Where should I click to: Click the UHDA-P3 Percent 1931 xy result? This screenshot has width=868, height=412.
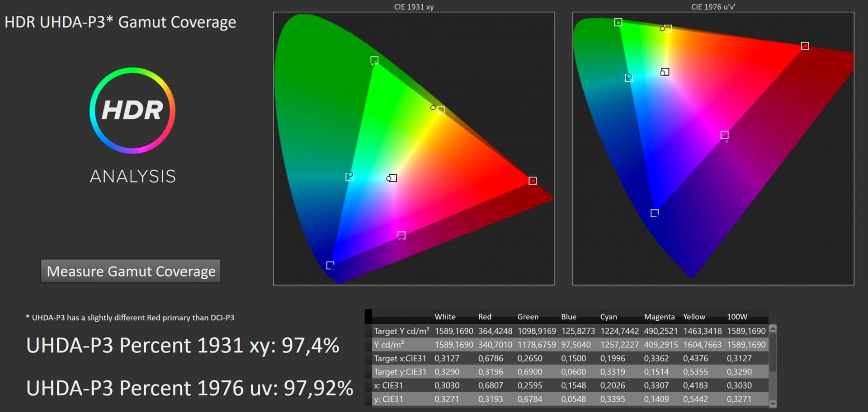click(x=183, y=346)
